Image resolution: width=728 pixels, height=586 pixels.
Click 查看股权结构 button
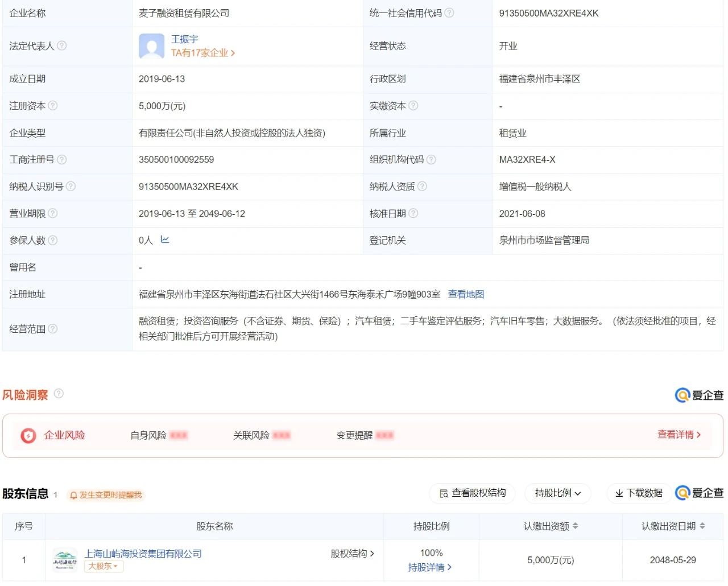[472, 493]
